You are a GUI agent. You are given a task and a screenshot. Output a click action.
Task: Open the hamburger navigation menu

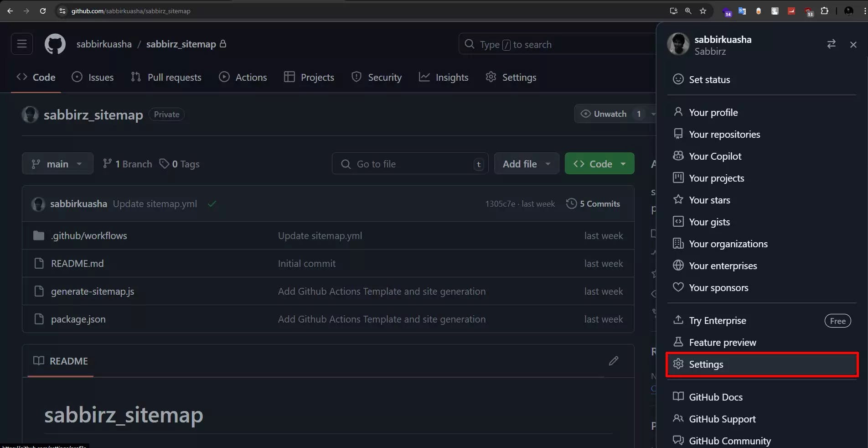click(x=22, y=44)
